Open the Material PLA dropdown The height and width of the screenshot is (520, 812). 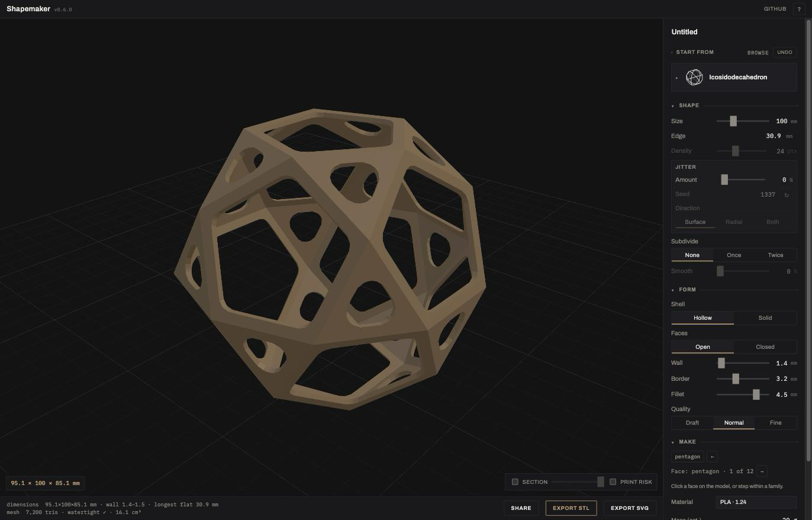pyautogui.click(x=756, y=502)
